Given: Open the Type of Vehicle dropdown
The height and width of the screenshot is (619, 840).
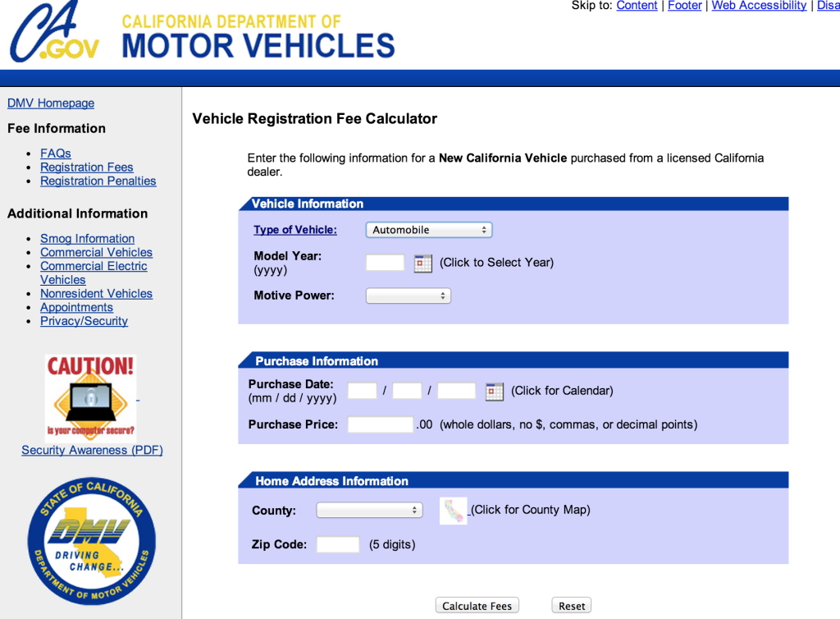Looking at the screenshot, I should [x=428, y=230].
